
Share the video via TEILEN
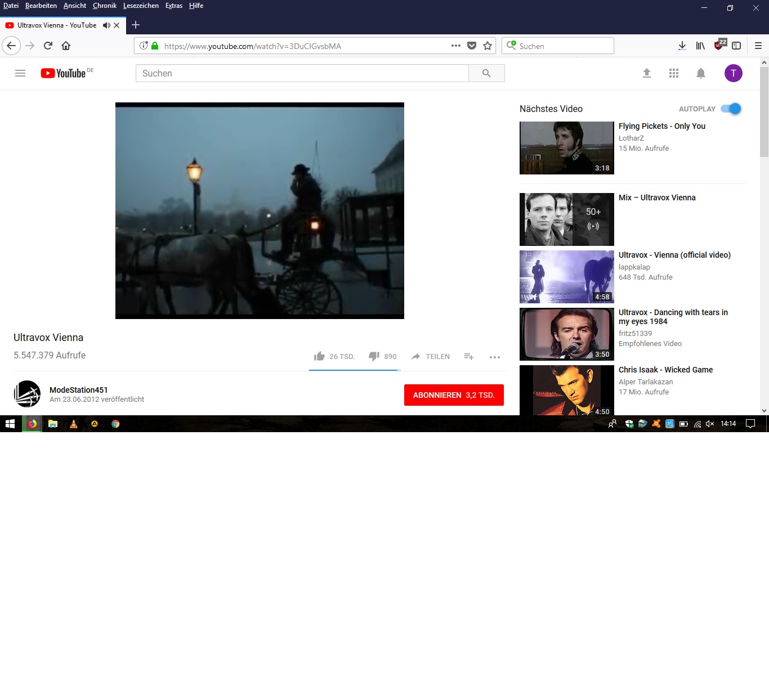(430, 356)
